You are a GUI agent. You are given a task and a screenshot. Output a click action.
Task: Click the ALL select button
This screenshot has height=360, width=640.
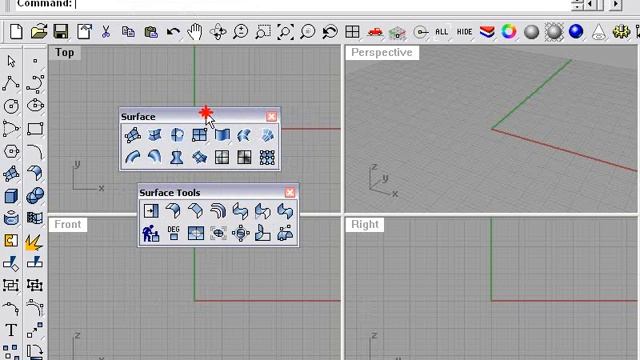click(x=442, y=32)
